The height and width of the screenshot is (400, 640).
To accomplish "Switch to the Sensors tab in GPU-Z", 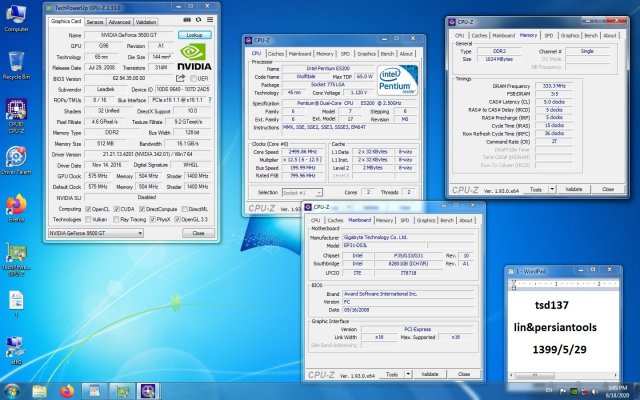I will [95, 20].
